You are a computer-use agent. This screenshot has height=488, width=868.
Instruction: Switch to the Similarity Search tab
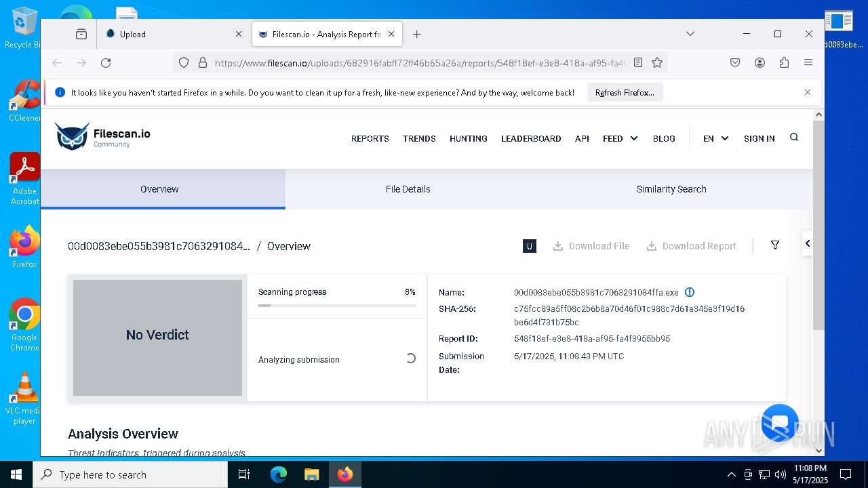point(671,189)
